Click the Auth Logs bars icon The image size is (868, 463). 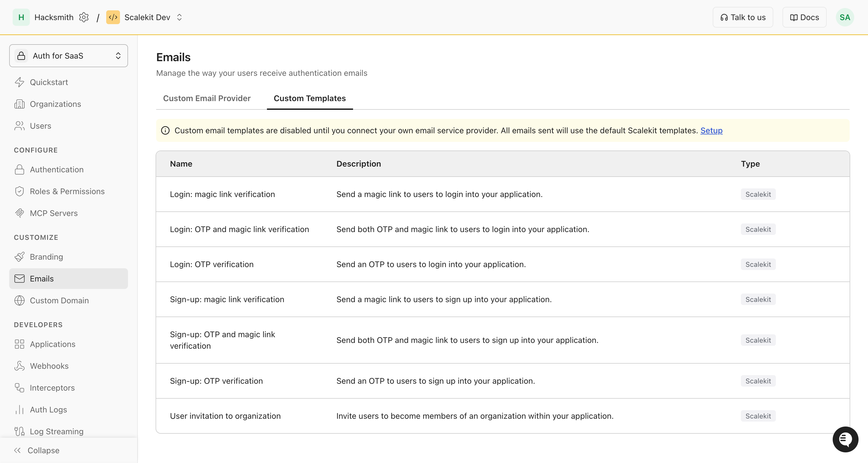click(x=20, y=409)
